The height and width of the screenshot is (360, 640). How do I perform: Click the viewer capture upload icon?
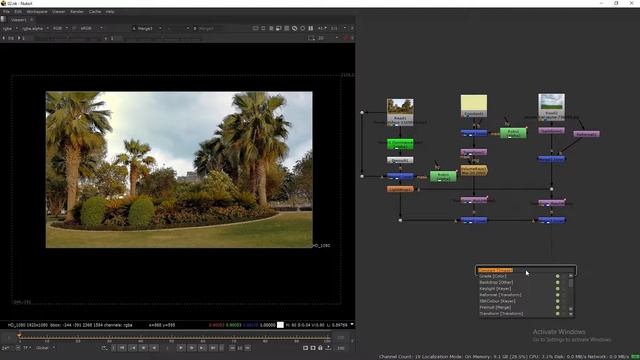[328, 348]
